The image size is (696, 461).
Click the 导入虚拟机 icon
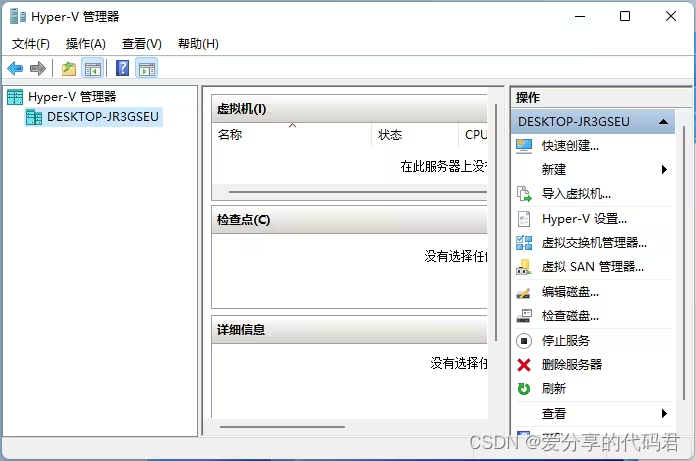click(524, 194)
